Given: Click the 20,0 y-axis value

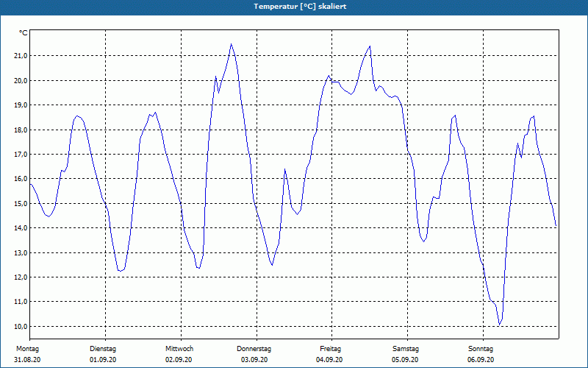Looking at the screenshot, I should tap(21, 81).
